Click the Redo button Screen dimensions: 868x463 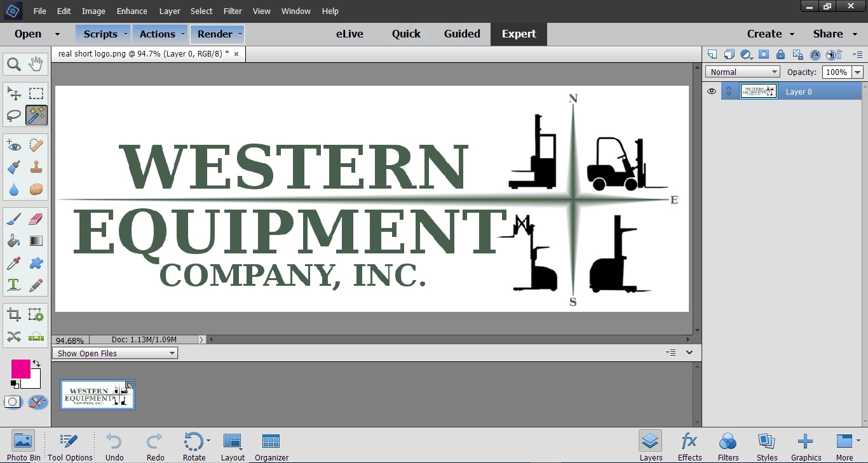[x=155, y=446]
